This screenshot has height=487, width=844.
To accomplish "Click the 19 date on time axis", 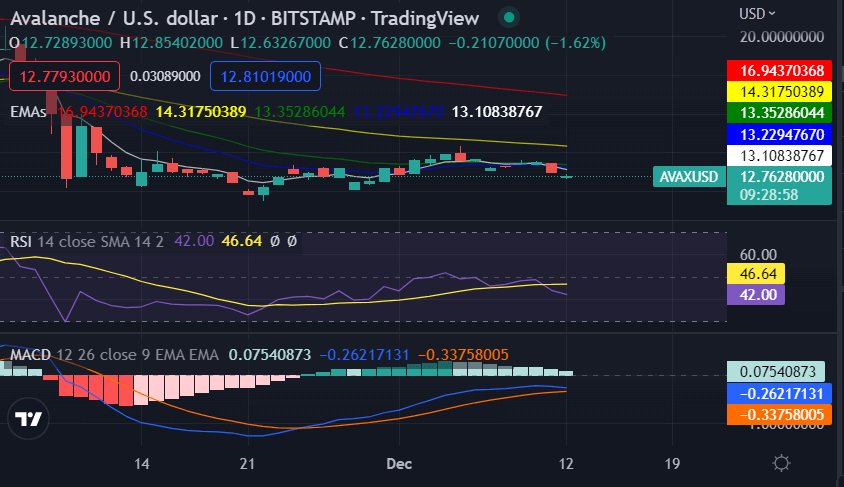I will coord(672,463).
